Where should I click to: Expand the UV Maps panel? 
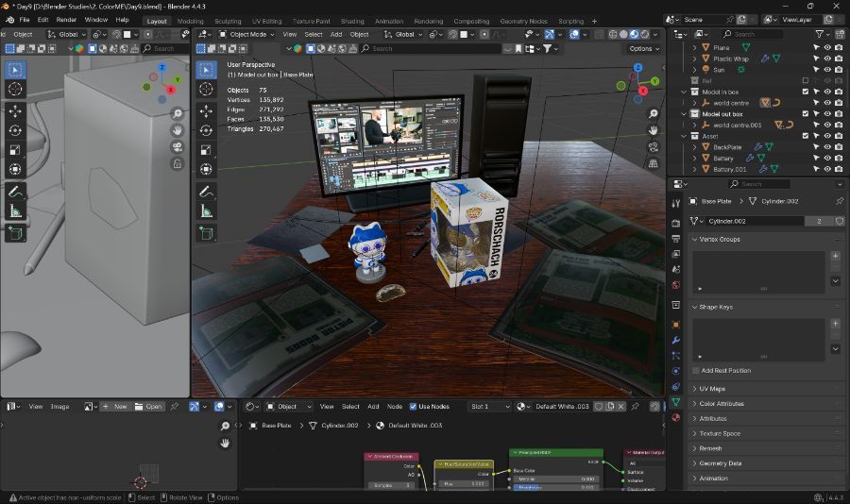712,389
